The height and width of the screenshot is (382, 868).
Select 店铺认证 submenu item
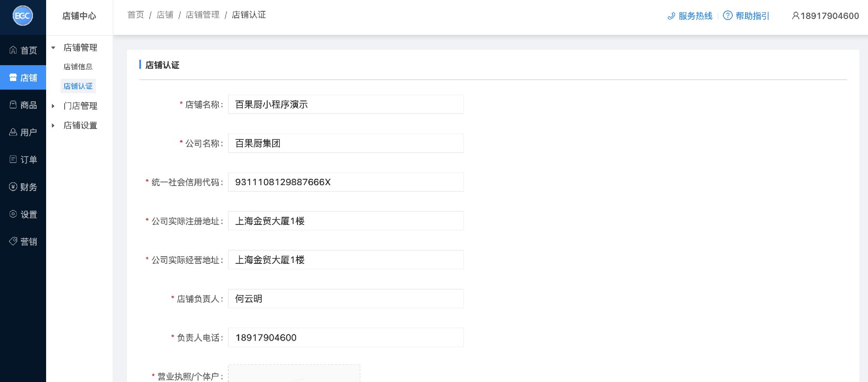coord(78,86)
